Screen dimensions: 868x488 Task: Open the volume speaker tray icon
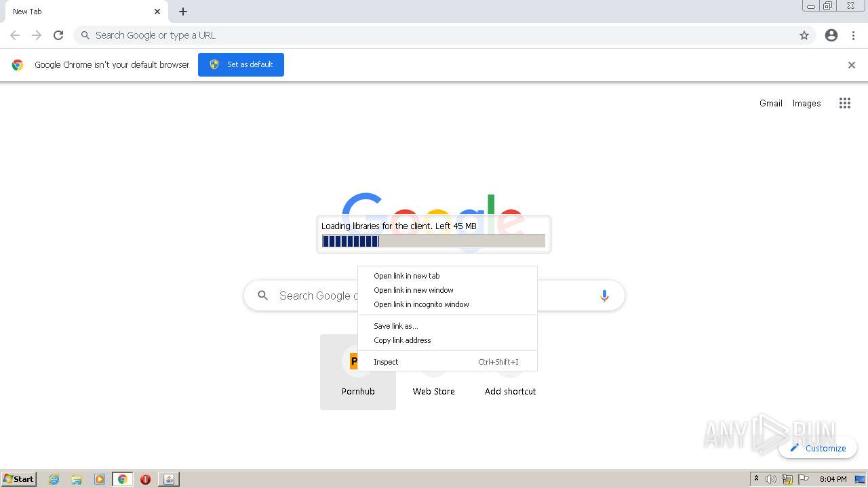pos(771,479)
